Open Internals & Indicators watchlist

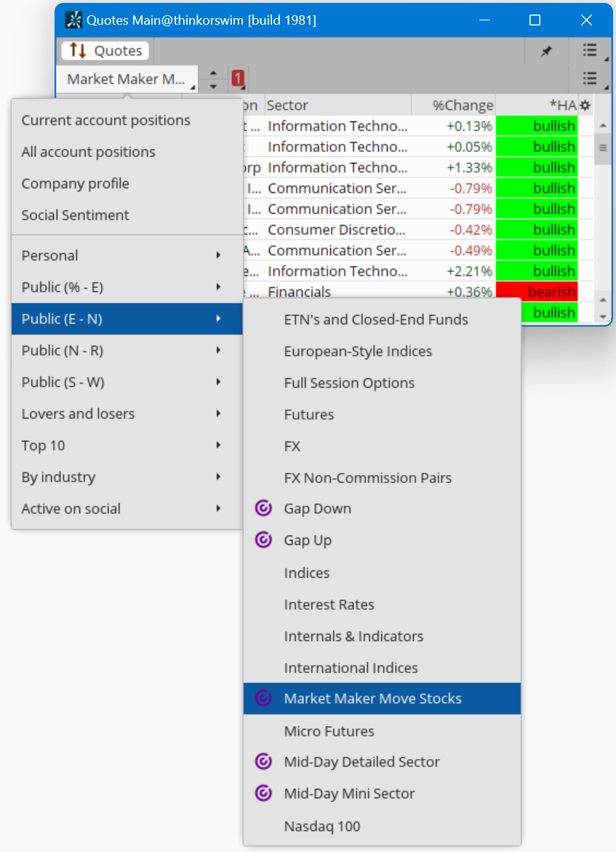coord(382,636)
